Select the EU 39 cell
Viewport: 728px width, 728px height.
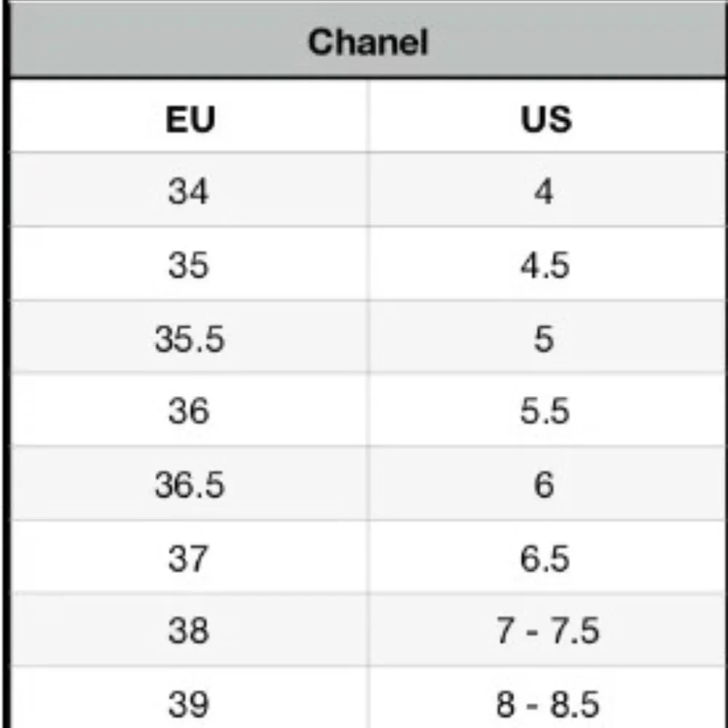pos(189,703)
